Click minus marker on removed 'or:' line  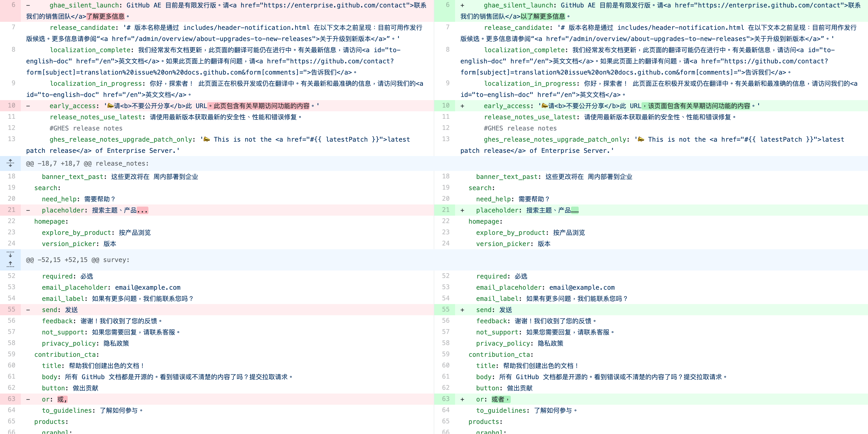click(28, 399)
